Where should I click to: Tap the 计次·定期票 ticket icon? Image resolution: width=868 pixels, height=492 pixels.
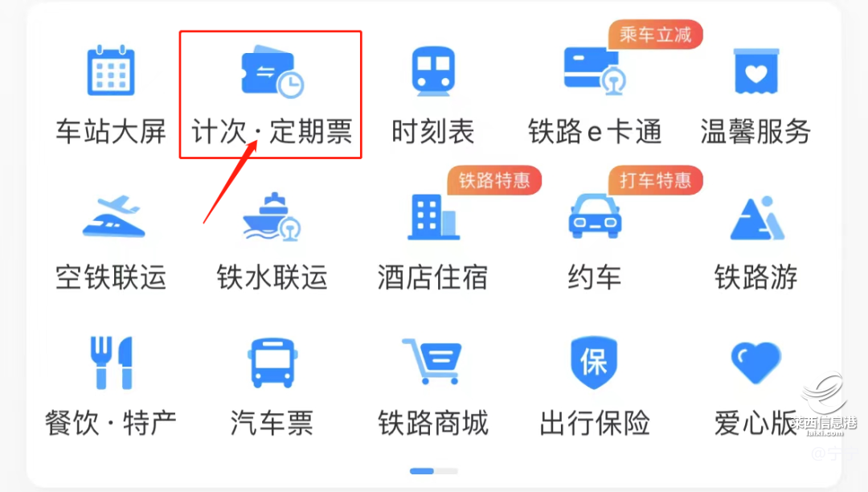(x=272, y=72)
